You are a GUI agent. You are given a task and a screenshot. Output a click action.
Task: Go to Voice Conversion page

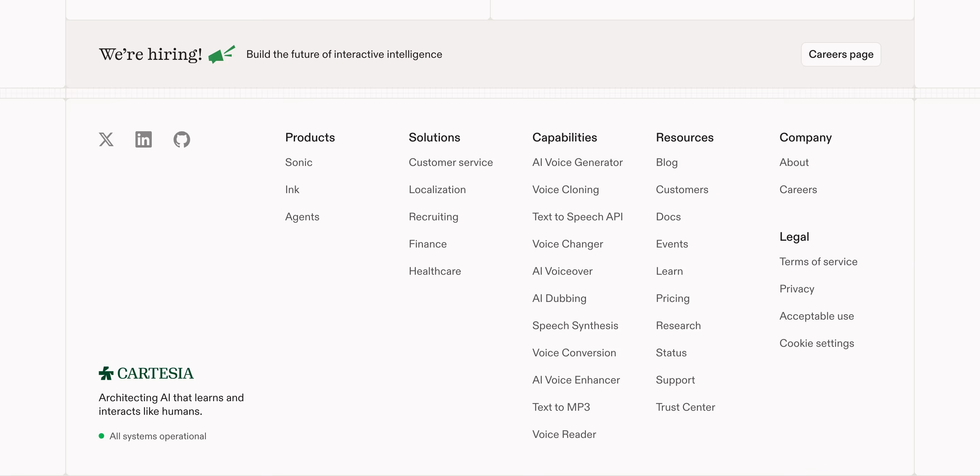pyautogui.click(x=574, y=353)
